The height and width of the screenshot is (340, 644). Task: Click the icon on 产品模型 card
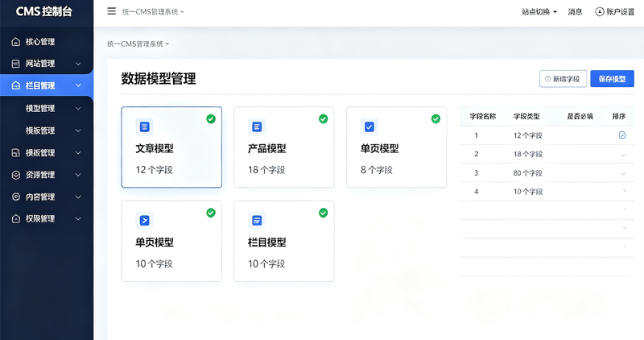257,126
